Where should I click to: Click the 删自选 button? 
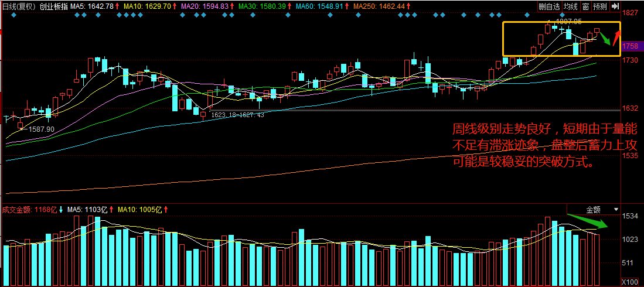(x=549, y=6)
